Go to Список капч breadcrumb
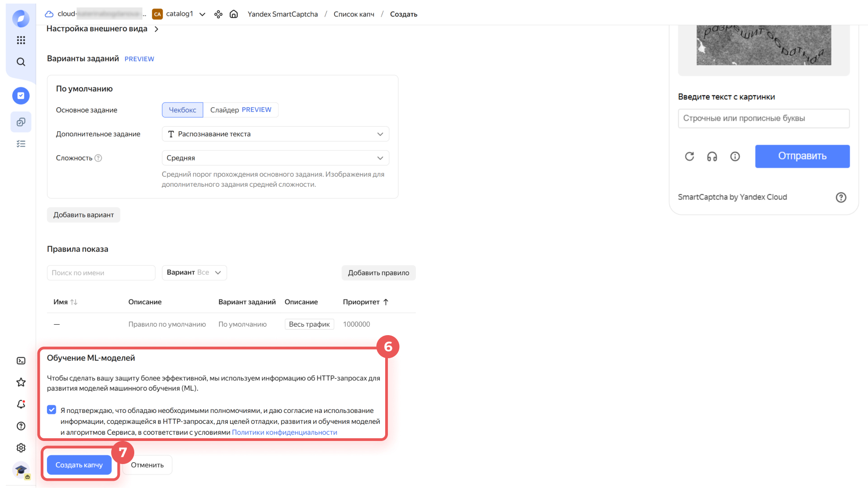The image size is (868, 488). (354, 14)
